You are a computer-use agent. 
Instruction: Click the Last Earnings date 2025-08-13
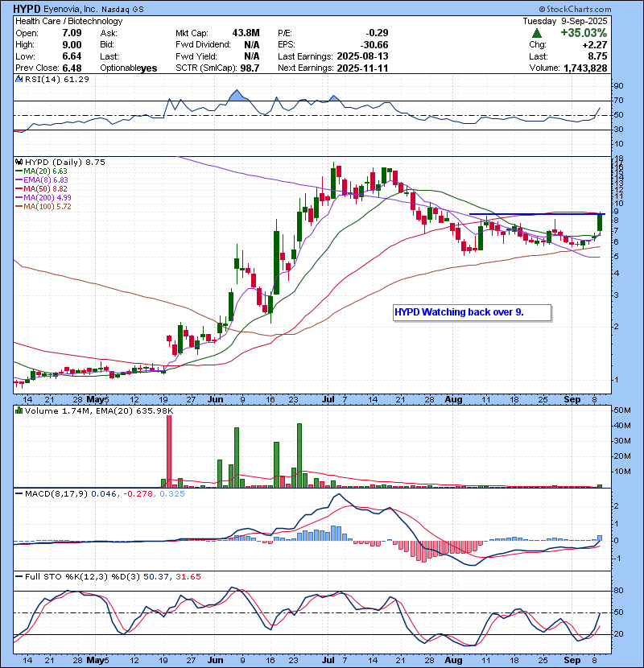click(362, 56)
